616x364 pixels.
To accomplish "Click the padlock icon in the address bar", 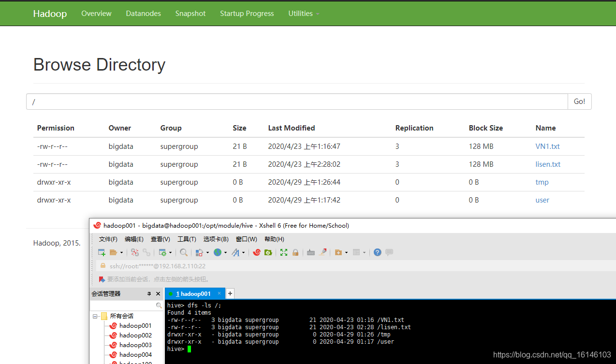I will tap(103, 265).
